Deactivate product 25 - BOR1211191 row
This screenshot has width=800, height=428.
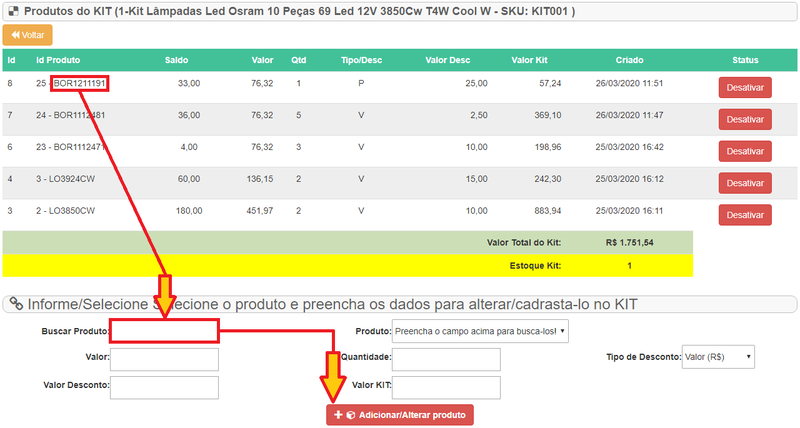point(745,88)
